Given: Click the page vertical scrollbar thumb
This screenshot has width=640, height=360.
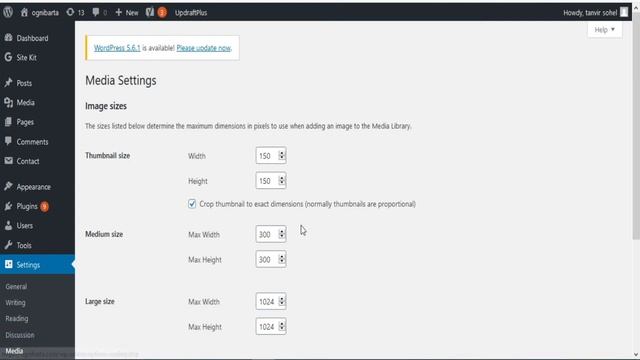Looking at the screenshot, I should click(x=636, y=127).
